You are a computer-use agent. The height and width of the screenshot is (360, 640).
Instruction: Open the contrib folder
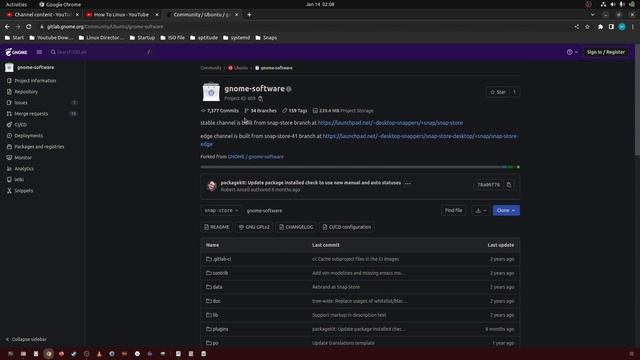[217, 273]
